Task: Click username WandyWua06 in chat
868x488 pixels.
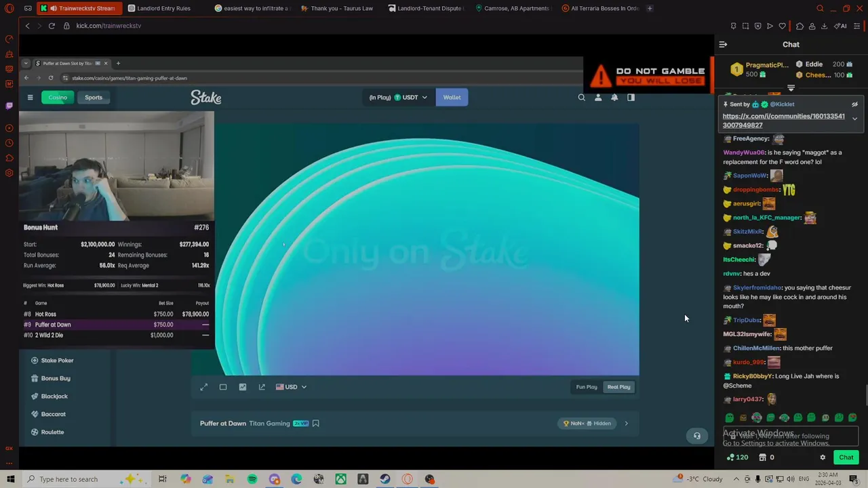Action: pyautogui.click(x=743, y=152)
